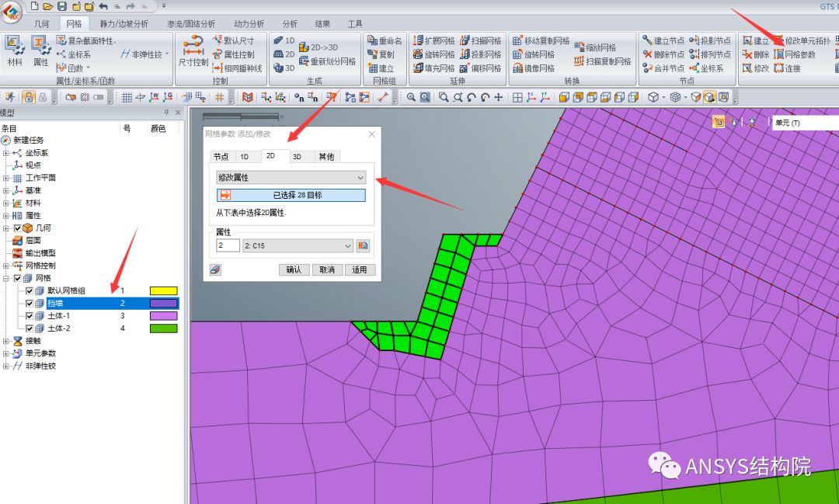
Task: Click 合并节点 merge nodes tool
Action: click(663, 68)
